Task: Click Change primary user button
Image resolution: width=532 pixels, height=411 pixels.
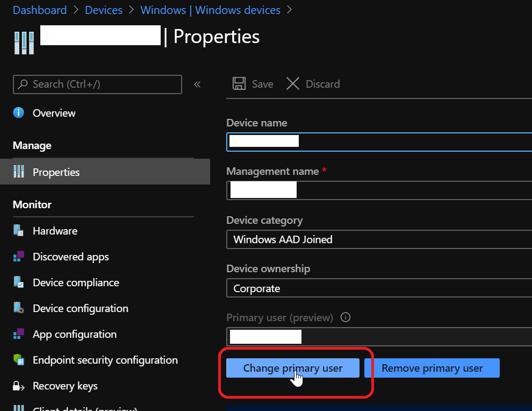Action: click(292, 368)
